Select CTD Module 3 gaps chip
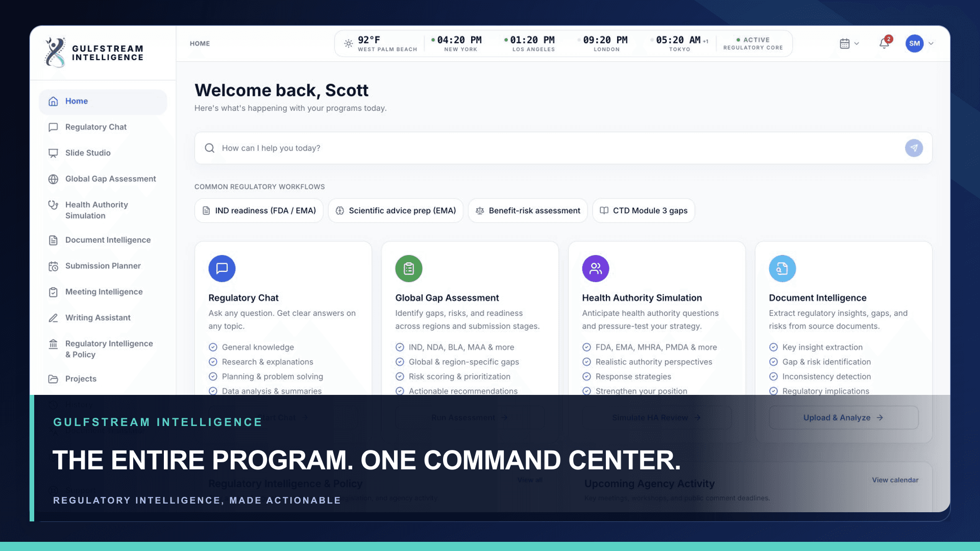The width and height of the screenshot is (980, 551). 643,211
